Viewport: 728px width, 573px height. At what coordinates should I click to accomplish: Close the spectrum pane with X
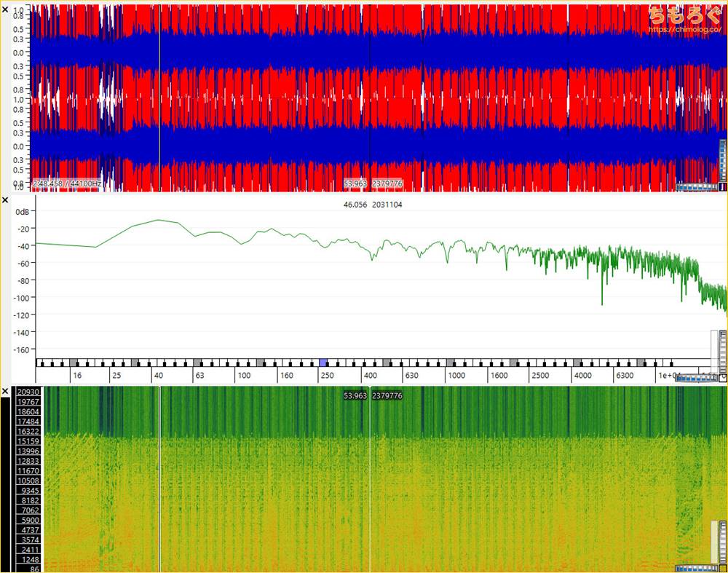(x=5, y=199)
